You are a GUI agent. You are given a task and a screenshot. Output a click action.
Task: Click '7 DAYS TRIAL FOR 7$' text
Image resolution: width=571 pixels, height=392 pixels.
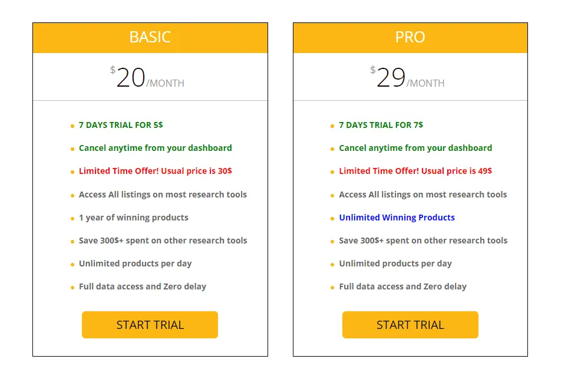381,125
